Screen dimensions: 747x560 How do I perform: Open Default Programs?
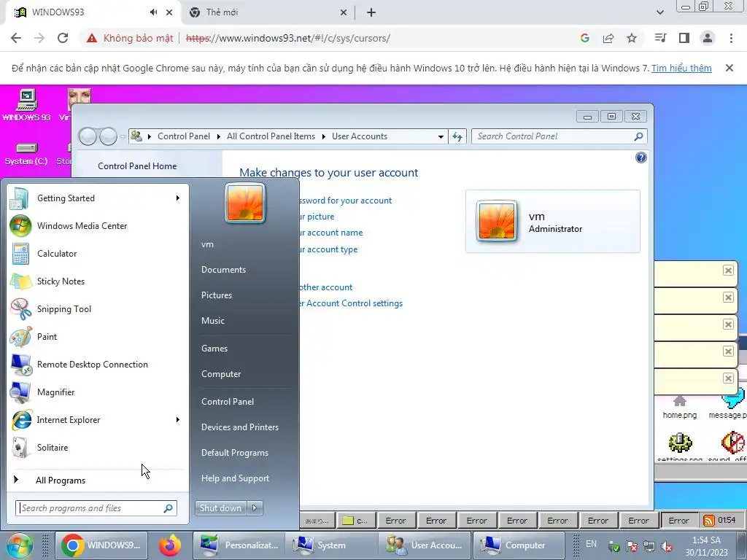click(235, 453)
